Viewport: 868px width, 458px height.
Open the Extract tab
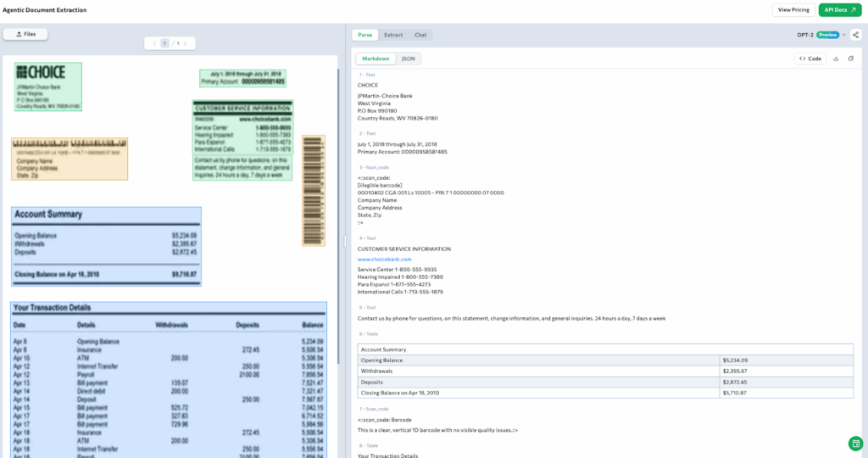pyautogui.click(x=393, y=35)
